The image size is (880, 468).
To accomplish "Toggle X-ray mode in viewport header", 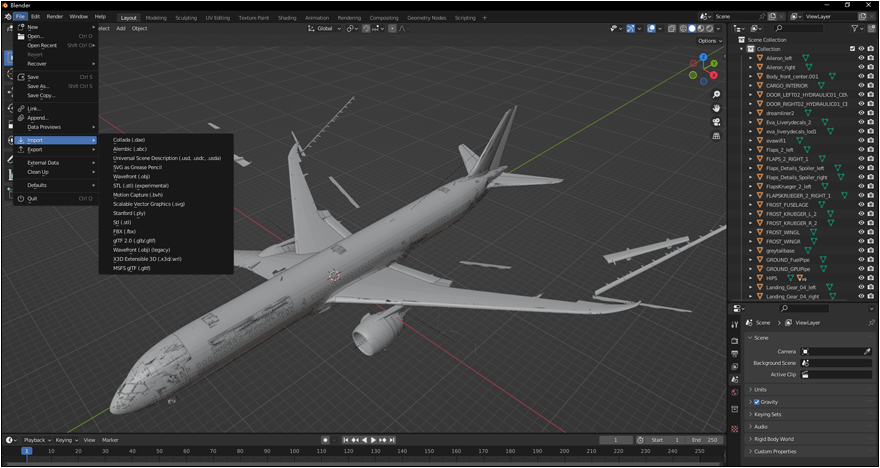I will (x=671, y=29).
